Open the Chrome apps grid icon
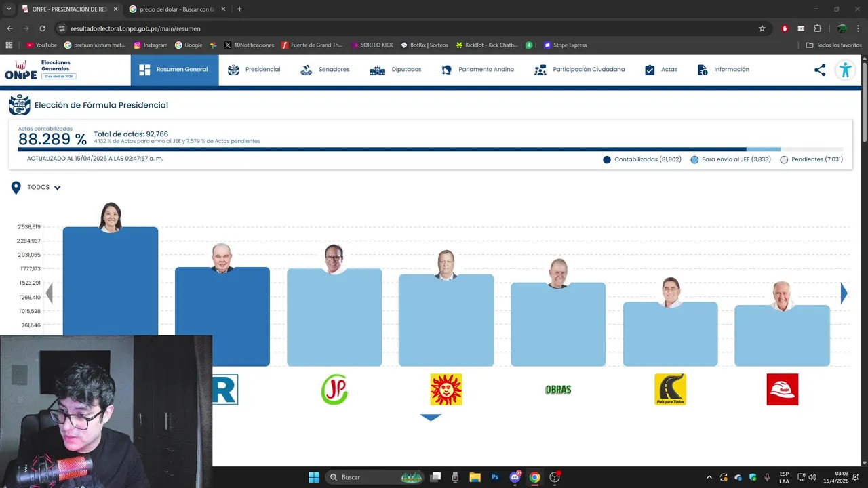 click(9, 45)
